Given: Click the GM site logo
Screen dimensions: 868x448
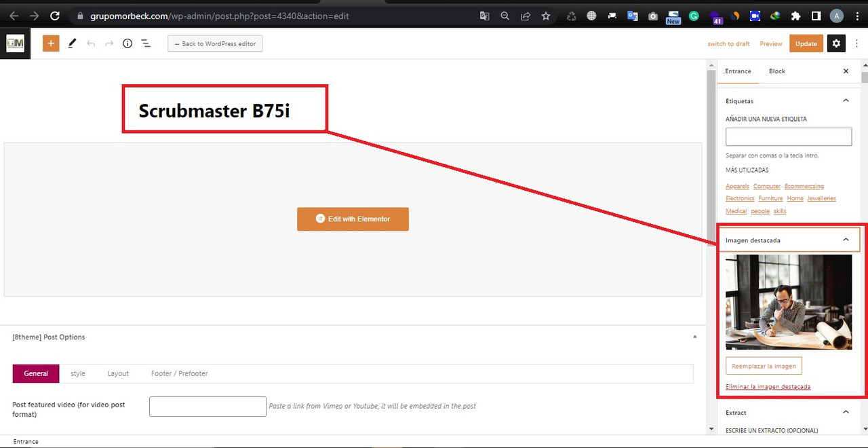Looking at the screenshot, I should tap(15, 43).
